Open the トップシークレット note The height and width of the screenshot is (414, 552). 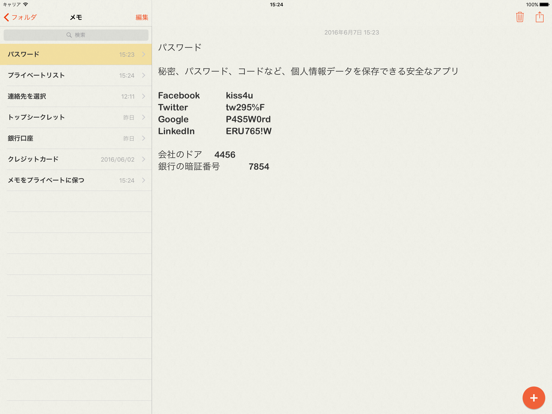pyautogui.click(x=76, y=117)
